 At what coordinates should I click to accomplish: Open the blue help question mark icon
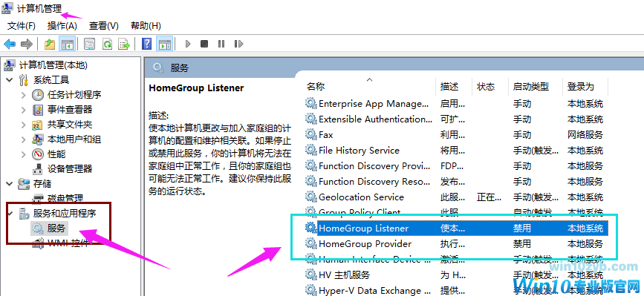146,44
